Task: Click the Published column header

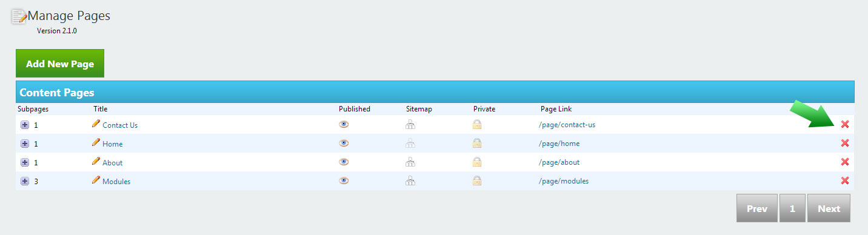Action: [355, 109]
